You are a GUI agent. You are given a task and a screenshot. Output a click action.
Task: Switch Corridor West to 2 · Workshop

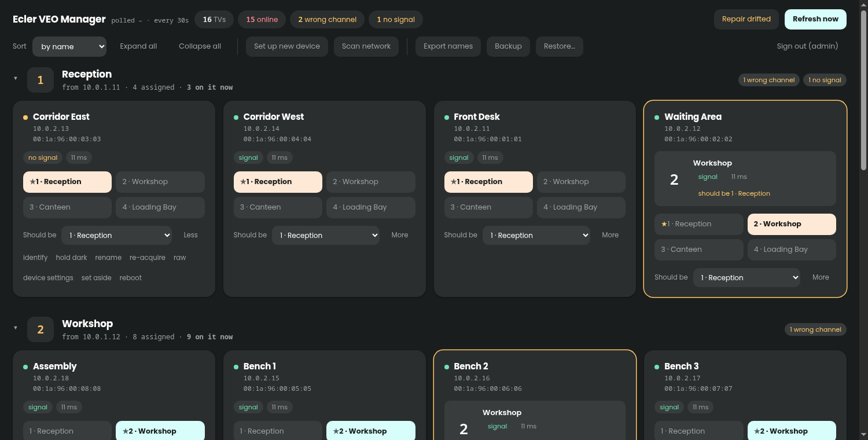coord(371,182)
